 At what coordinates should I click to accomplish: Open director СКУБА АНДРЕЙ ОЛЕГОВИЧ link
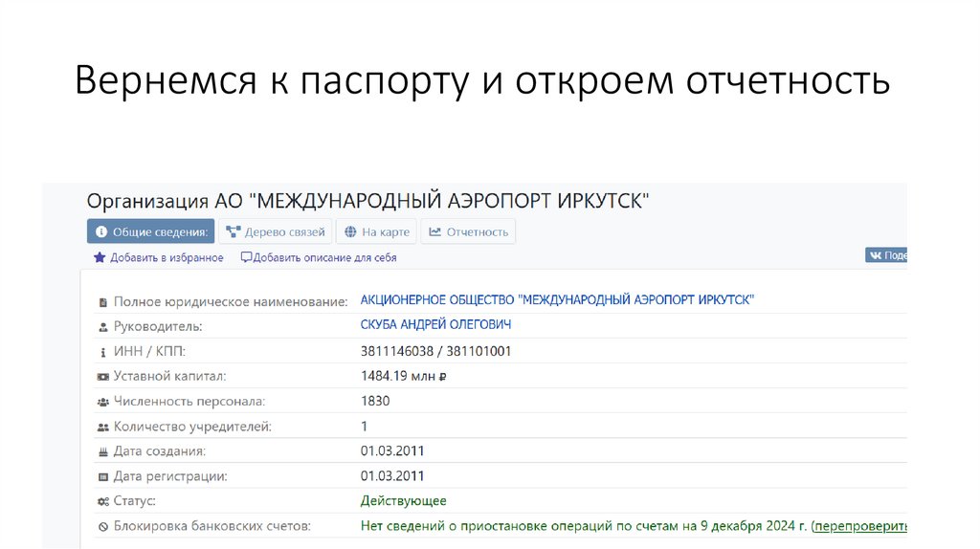click(x=435, y=324)
